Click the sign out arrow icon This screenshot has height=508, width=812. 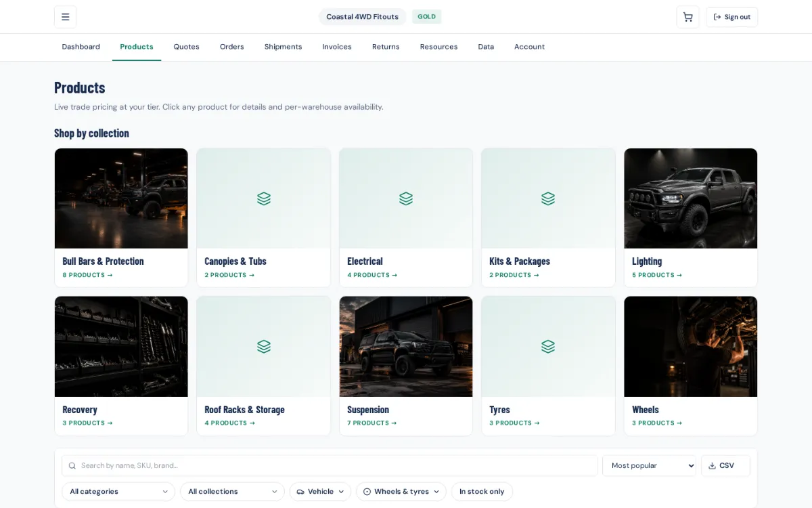tap(717, 17)
